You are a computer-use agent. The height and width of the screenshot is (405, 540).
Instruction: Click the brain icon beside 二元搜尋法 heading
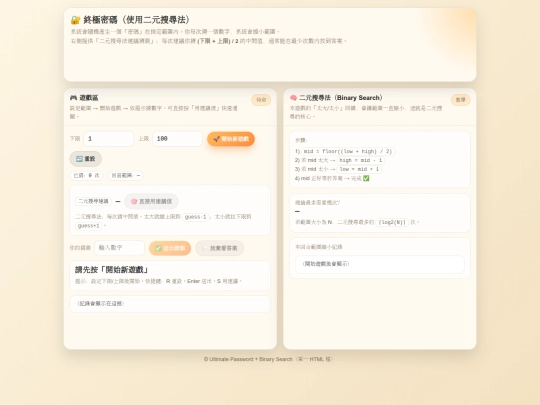(x=293, y=98)
